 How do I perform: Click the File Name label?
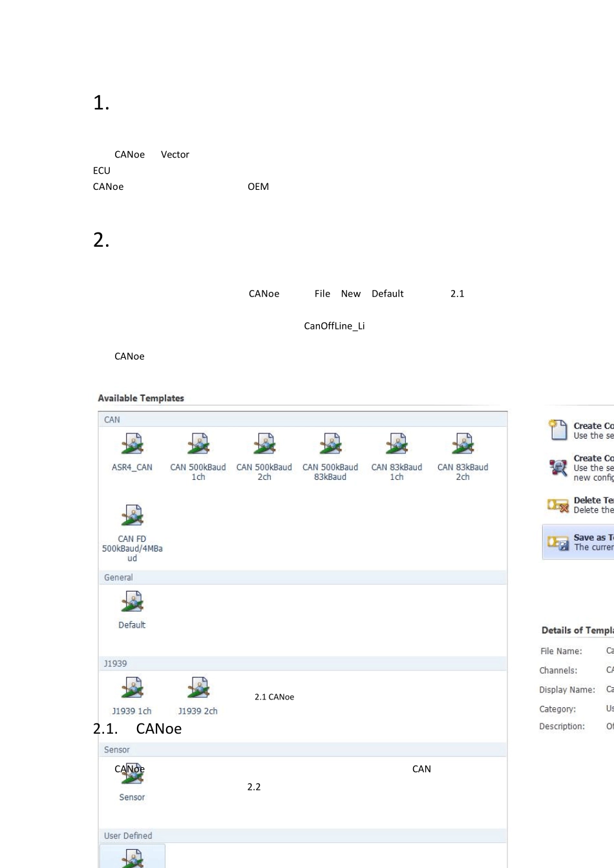(561, 651)
